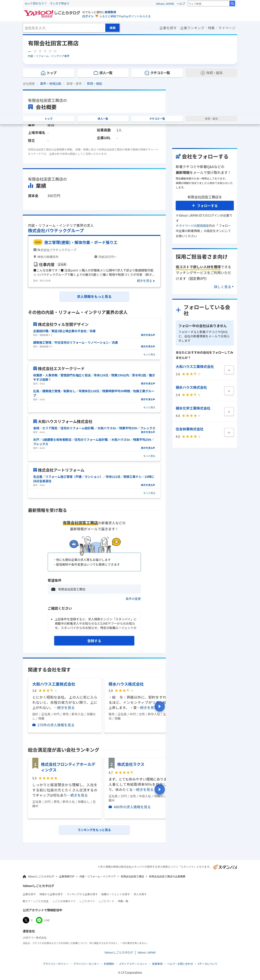Open 株式会社ラクス ranking link
The image size is (260, 980).
(x=131, y=765)
